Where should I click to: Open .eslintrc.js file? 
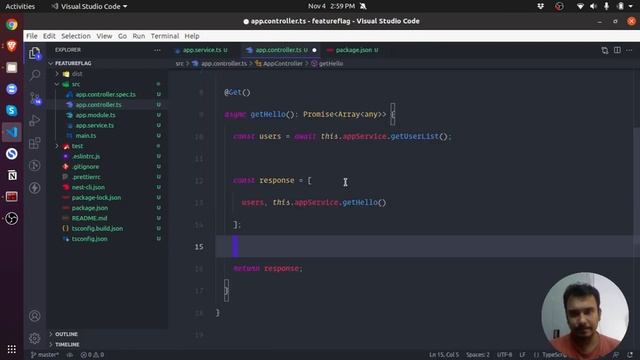click(x=86, y=156)
